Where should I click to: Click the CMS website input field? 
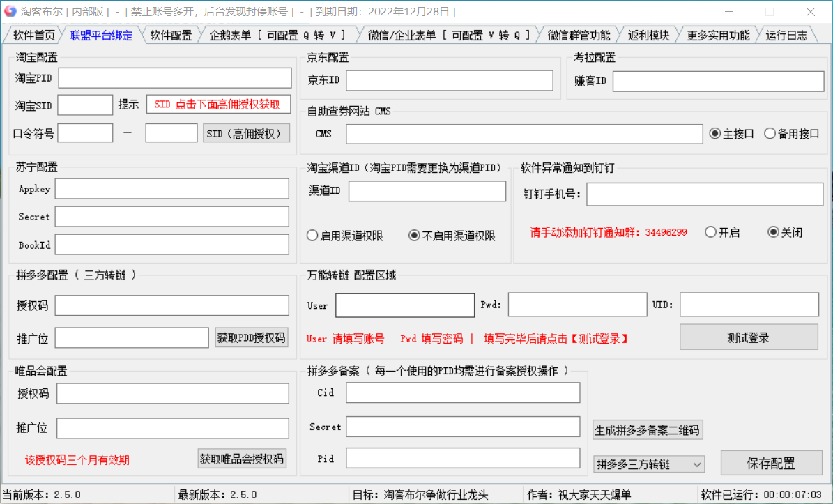point(524,134)
